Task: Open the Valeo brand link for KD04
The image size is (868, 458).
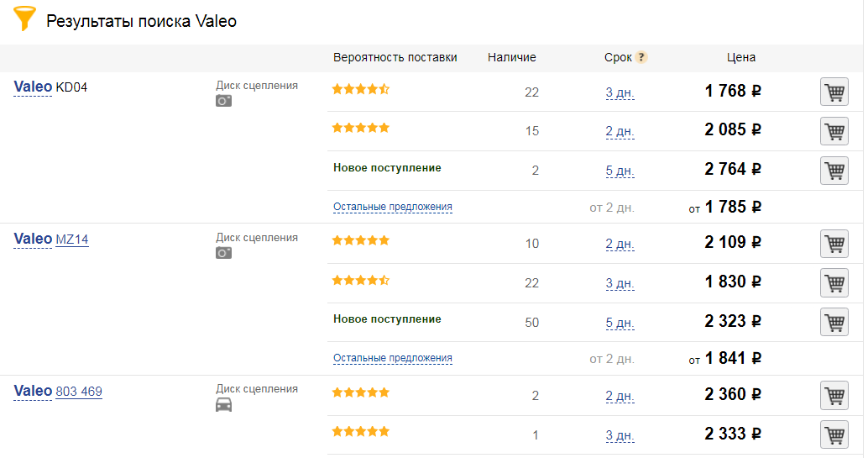Action: tap(33, 87)
